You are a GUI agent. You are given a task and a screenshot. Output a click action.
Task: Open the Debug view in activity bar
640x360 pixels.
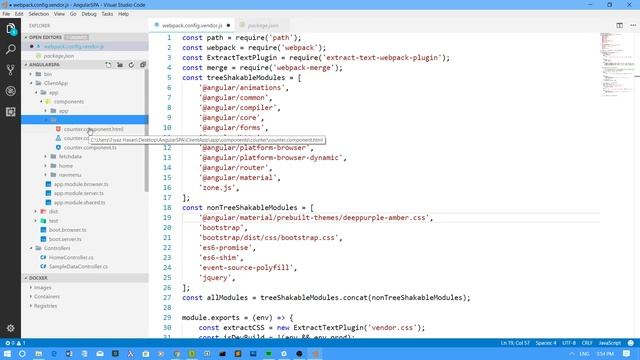(11, 91)
